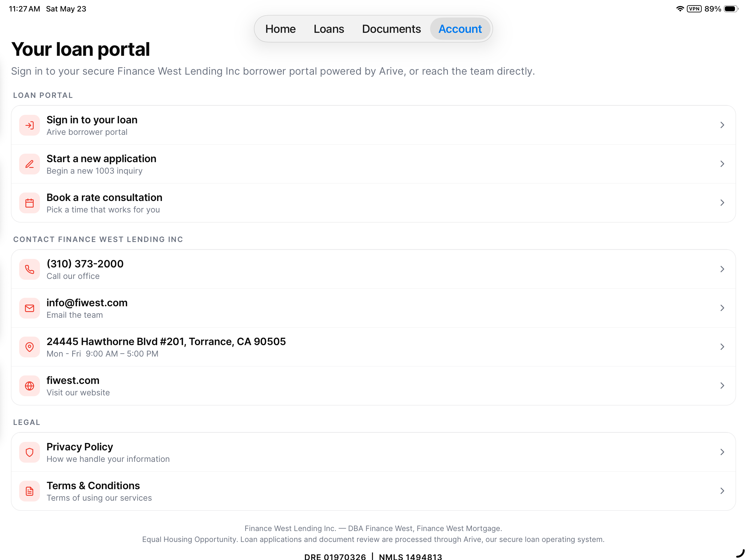Viewport: 747px width, 560px height.
Task: Tap the 'LEGAL' section label
Action: click(x=27, y=422)
